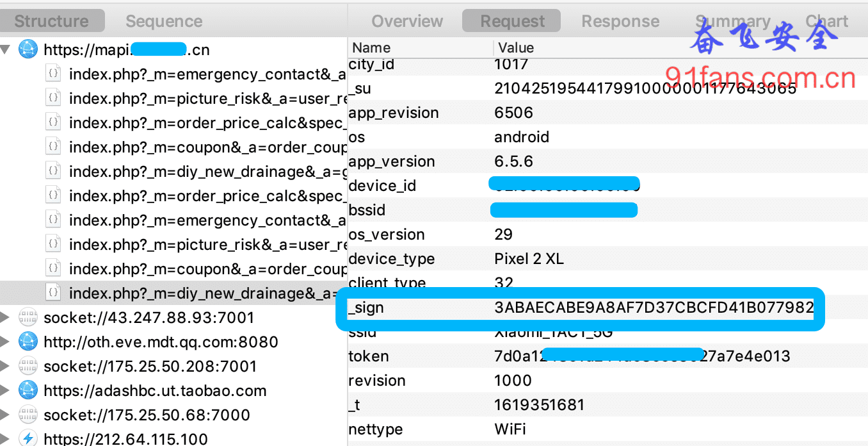Viewport: 868px width, 446px height.
Task: Click the value Pixel 2 XL
Action: (528, 259)
